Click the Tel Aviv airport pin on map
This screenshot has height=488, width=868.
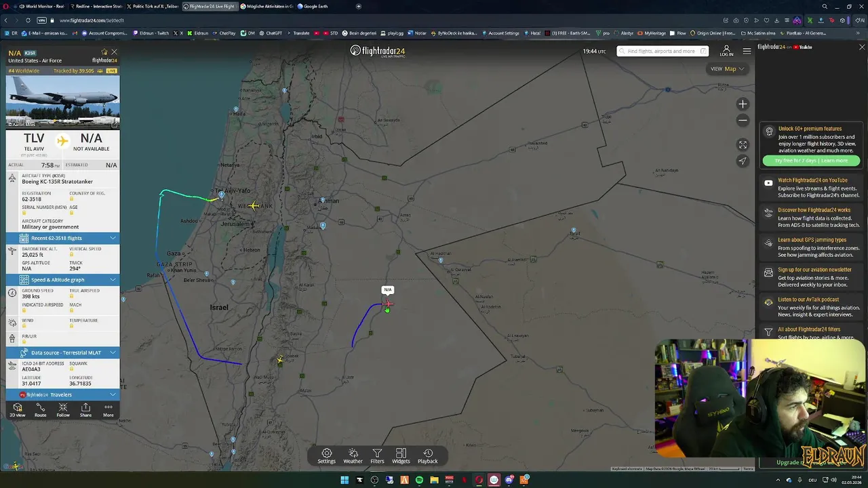pos(221,196)
